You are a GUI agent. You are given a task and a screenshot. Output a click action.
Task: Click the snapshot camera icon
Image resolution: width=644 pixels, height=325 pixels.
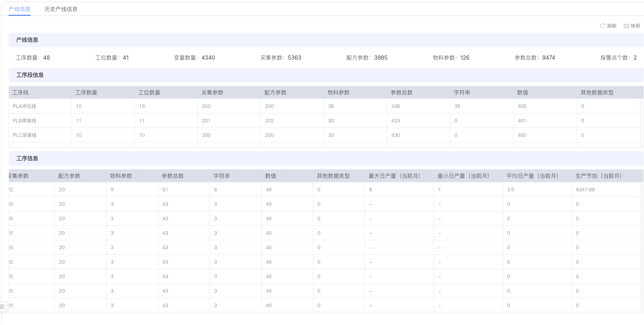[x=626, y=26]
